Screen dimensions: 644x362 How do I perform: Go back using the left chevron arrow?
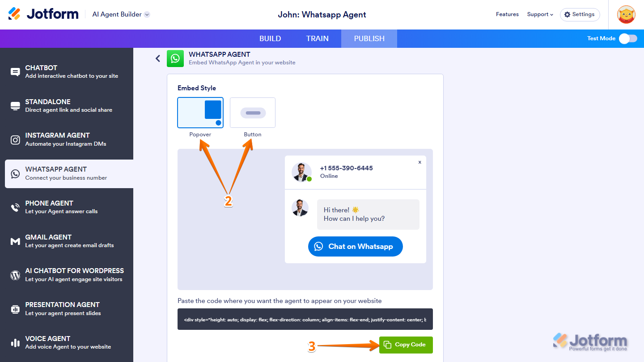[157, 59]
